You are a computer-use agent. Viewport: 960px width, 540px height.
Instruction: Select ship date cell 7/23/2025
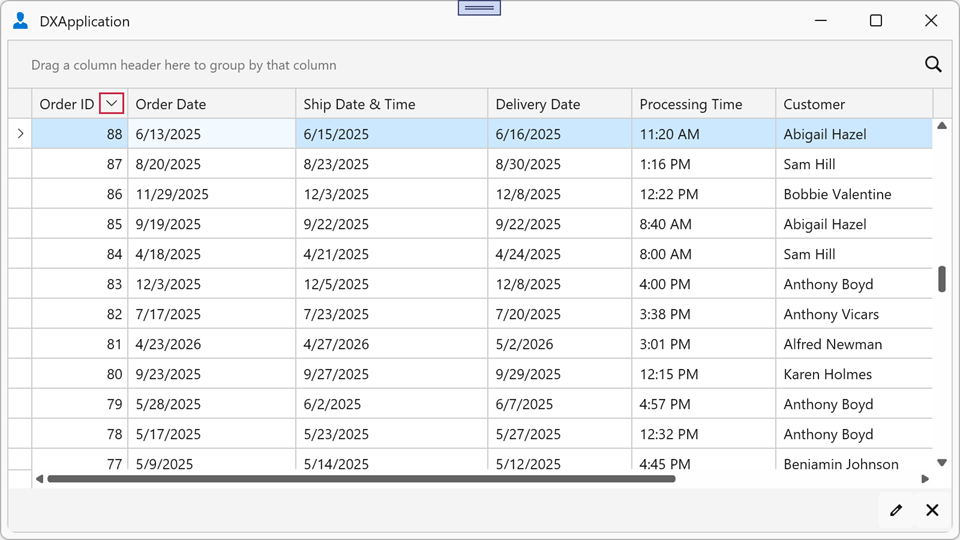click(392, 314)
